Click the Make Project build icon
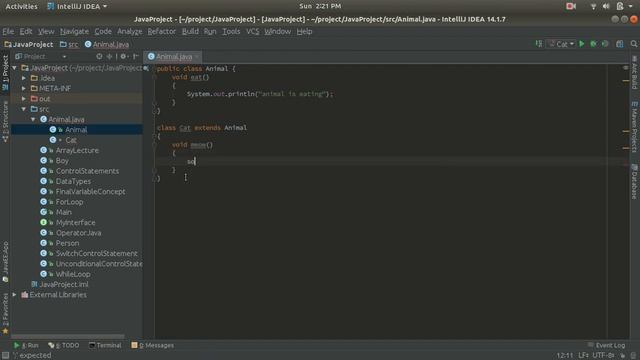This screenshot has width=640, height=360. click(x=539, y=44)
